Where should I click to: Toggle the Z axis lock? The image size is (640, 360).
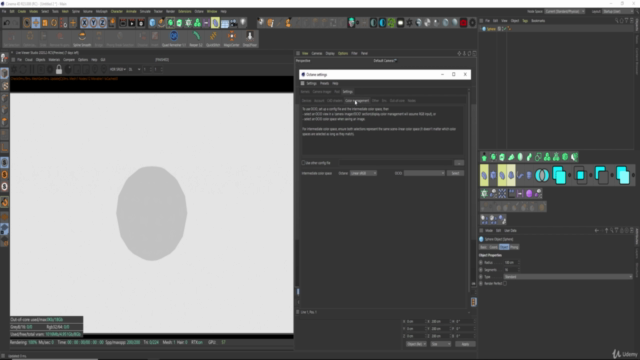102,23
